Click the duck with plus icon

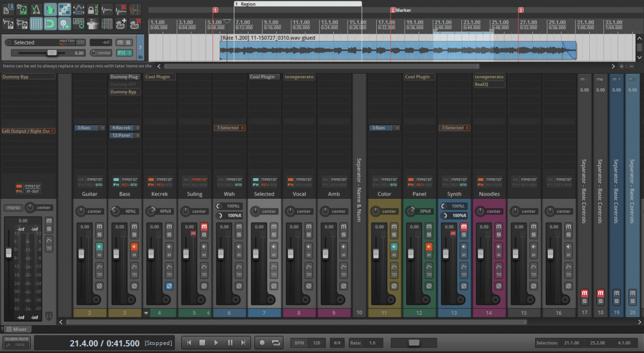(120, 24)
